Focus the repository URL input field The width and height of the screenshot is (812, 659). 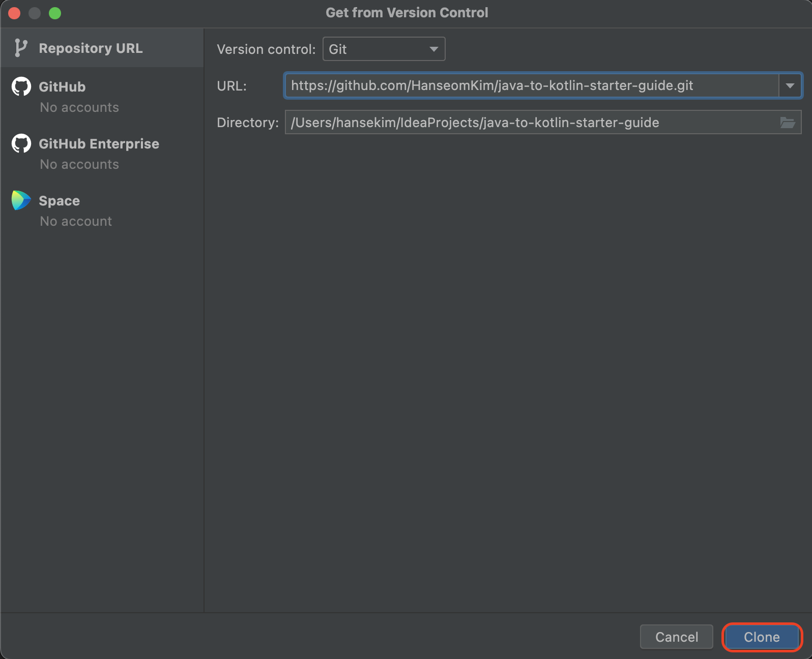(x=532, y=85)
